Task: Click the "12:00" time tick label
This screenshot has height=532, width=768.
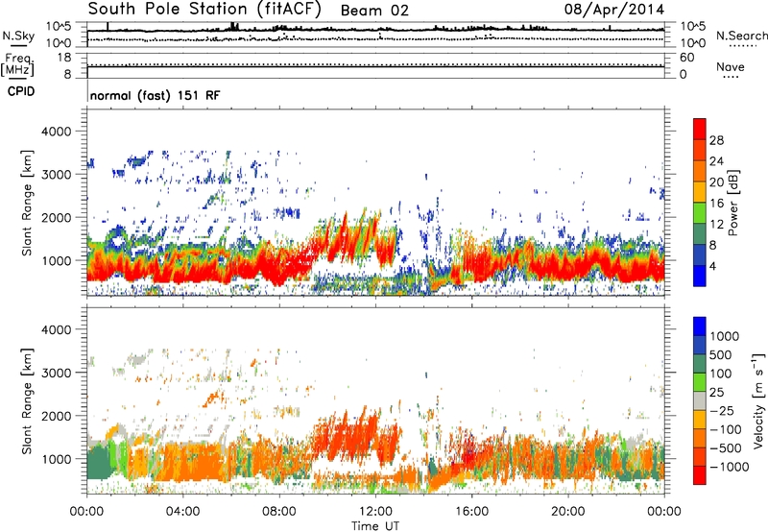Action: (375, 512)
